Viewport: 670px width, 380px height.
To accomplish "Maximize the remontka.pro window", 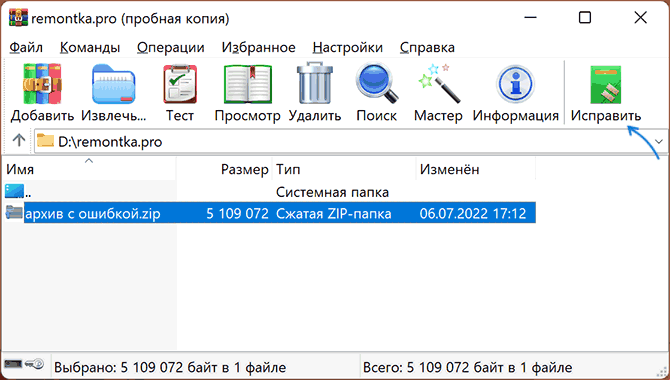I will pyautogui.click(x=585, y=18).
